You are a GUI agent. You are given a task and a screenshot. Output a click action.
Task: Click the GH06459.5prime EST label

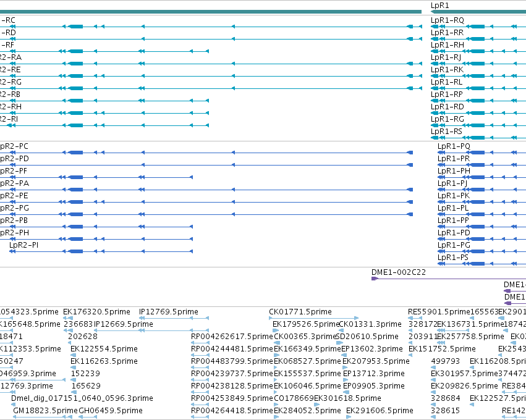pyautogui.click(x=111, y=411)
